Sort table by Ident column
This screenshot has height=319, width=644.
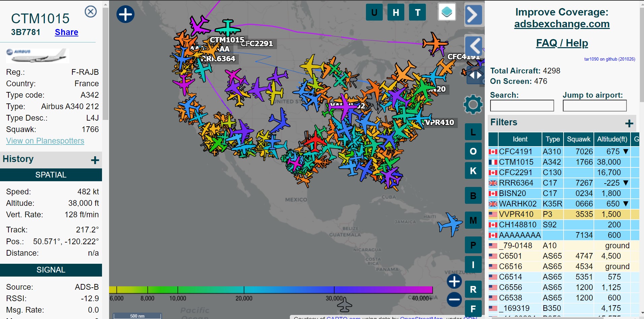[520, 139]
